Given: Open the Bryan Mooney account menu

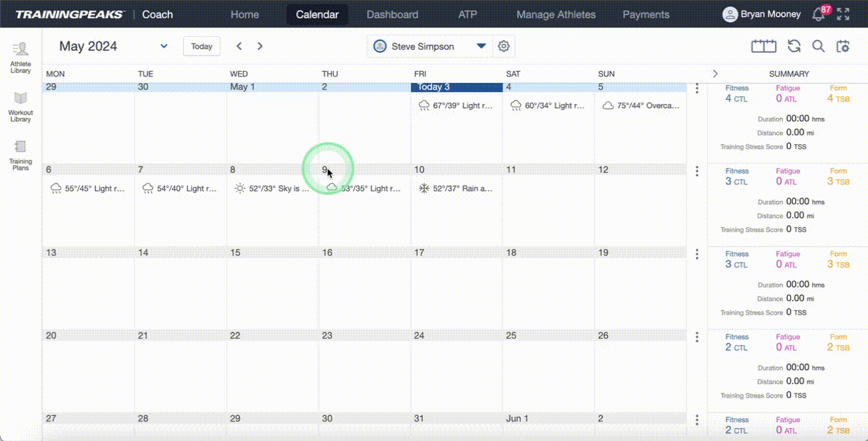Looking at the screenshot, I should click(762, 14).
